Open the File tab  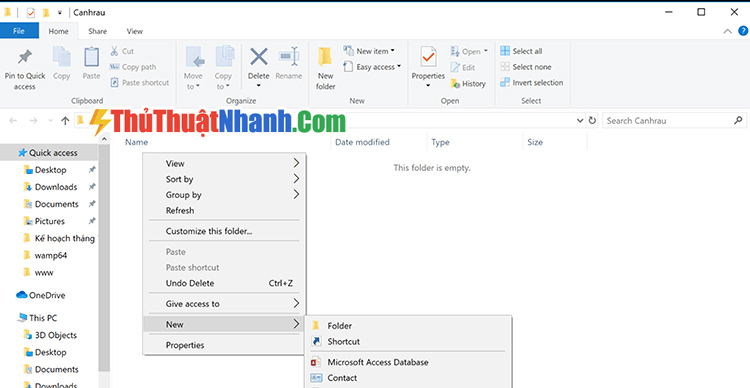[19, 31]
